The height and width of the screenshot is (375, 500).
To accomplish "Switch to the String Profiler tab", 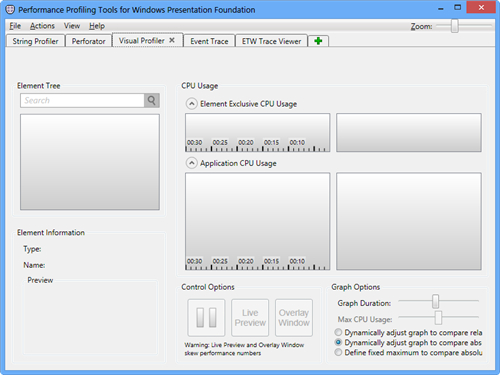I will (35, 41).
